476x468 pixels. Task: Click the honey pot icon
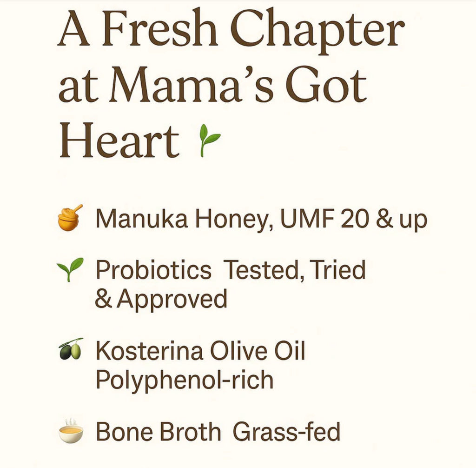click(x=70, y=218)
